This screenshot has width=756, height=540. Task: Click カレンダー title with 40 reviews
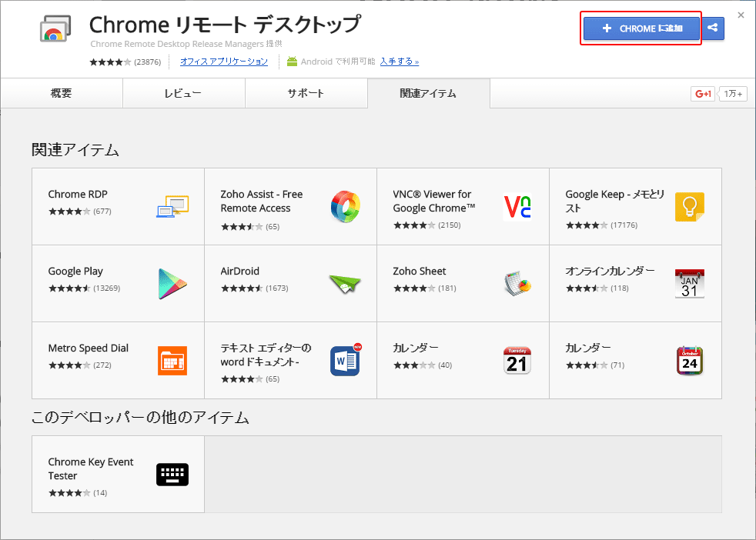[x=416, y=348]
